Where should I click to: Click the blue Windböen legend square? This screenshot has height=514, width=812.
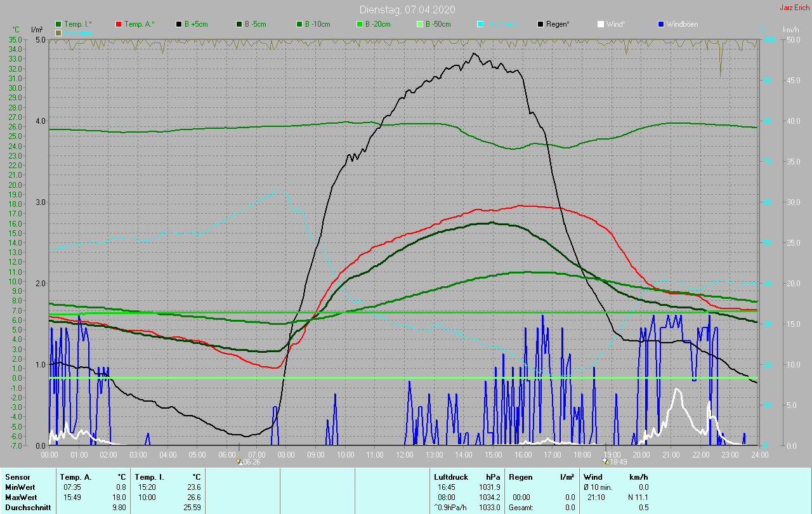661,24
